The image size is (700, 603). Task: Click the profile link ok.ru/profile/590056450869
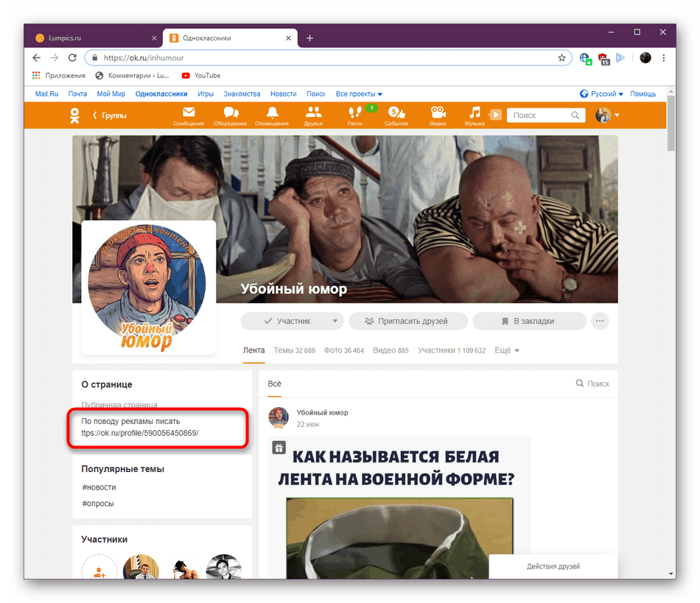(140, 433)
